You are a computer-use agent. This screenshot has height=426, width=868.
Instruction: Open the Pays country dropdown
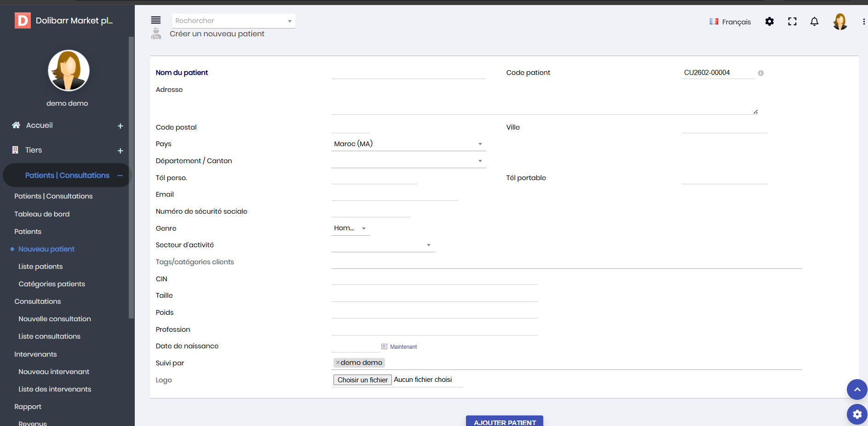tap(408, 144)
